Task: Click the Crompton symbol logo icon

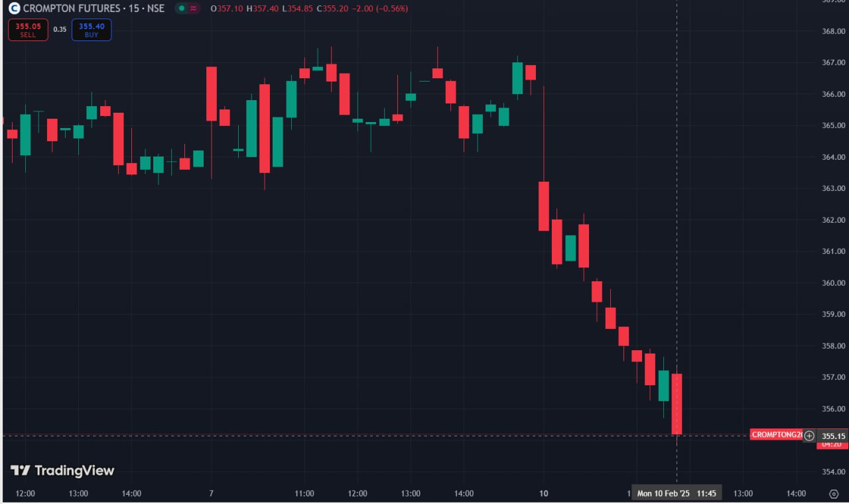Action: tap(14, 9)
